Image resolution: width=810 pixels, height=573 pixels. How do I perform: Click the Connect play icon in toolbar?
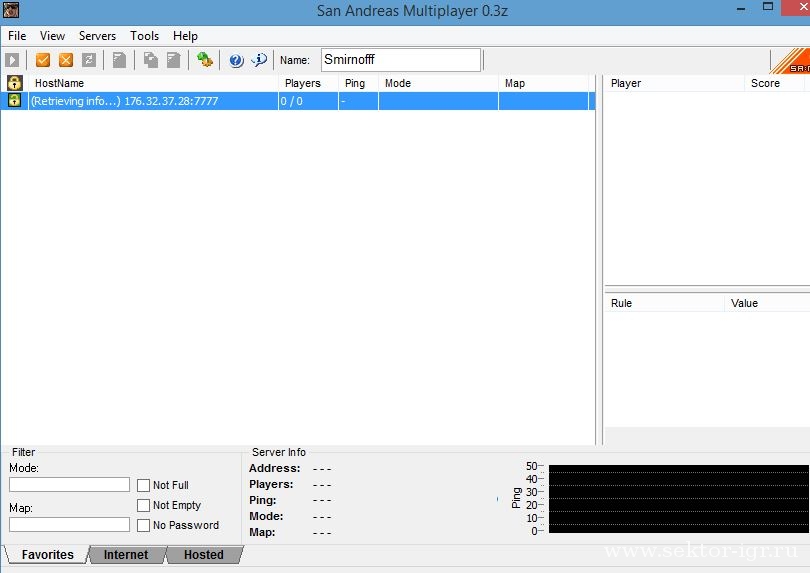(12, 60)
